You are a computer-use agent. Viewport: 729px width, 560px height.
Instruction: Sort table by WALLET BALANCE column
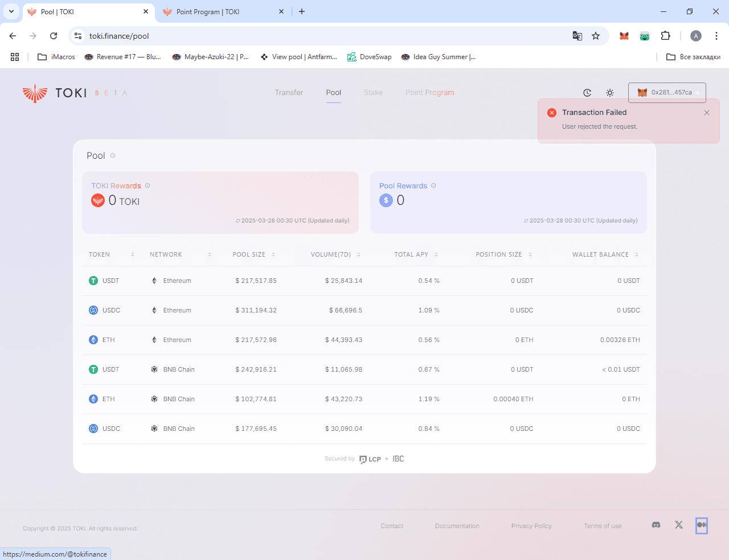tap(605, 254)
